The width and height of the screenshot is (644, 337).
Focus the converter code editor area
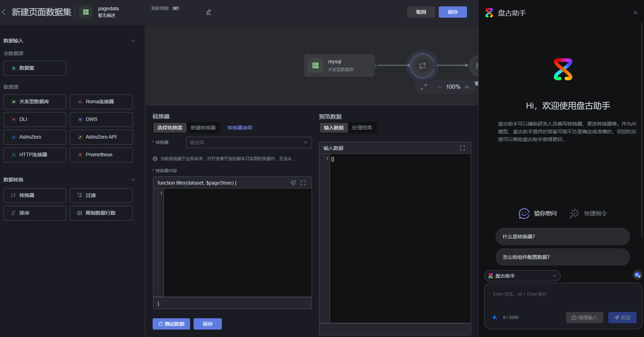pyautogui.click(x=238, y=243)
